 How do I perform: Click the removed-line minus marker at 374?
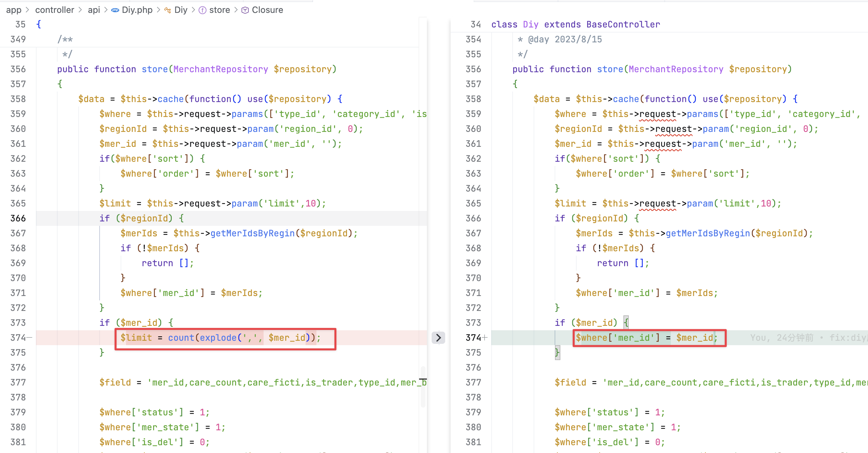[30, 338]
